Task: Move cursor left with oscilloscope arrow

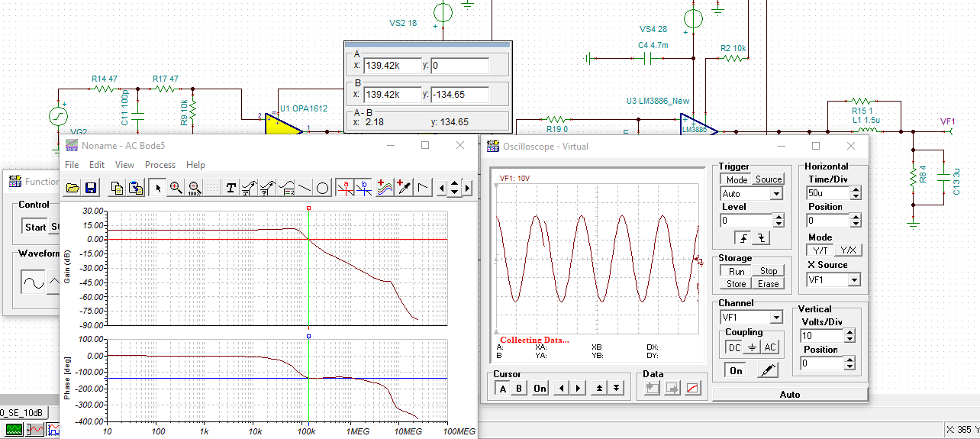Action: coord(562,388)
